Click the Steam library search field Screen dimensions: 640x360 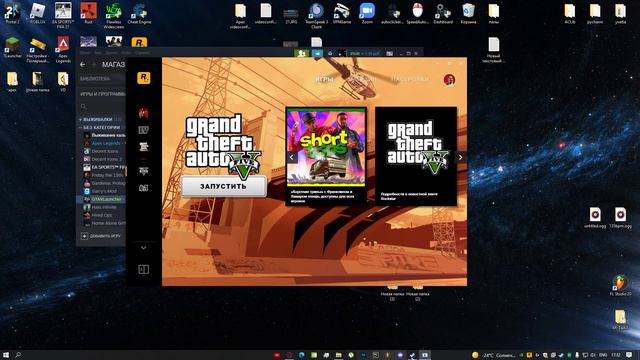tap(102, 106)
